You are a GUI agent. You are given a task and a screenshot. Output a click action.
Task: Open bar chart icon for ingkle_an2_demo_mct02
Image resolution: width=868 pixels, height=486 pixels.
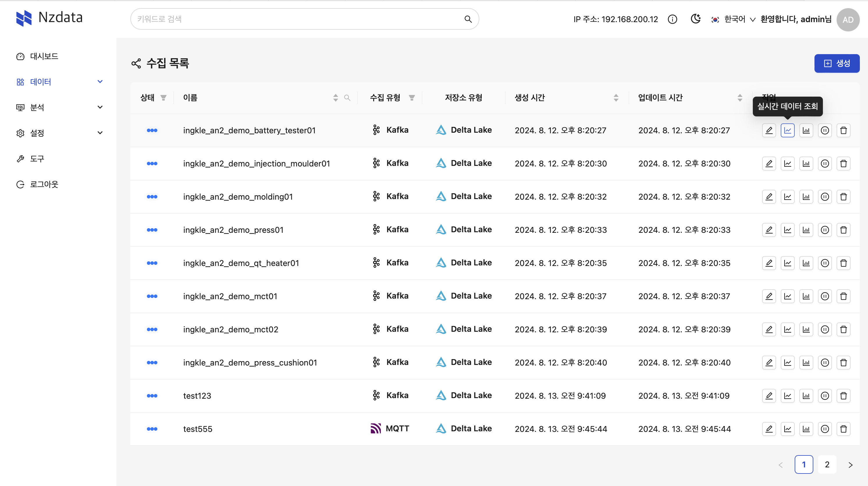click(806, 329)
